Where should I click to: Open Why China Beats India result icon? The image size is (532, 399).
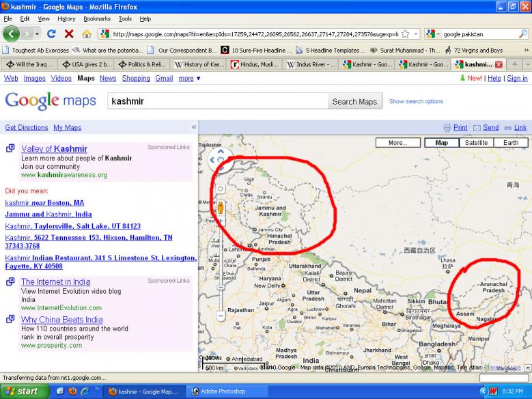click(10, 319)
